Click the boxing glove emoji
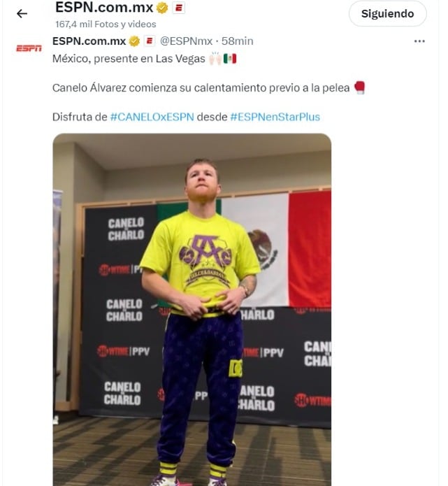Screen dimensions: 448x486 coord(359,87)
